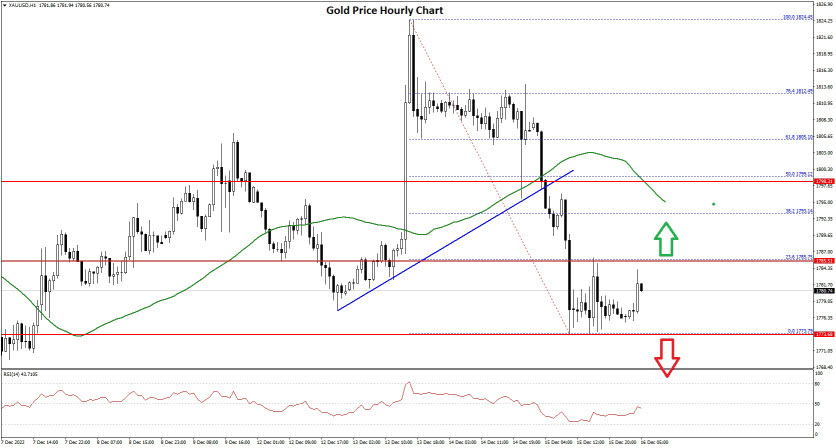836x448 pixels.
Task: Select the blue ascending trend line
Action: (455, 241)
